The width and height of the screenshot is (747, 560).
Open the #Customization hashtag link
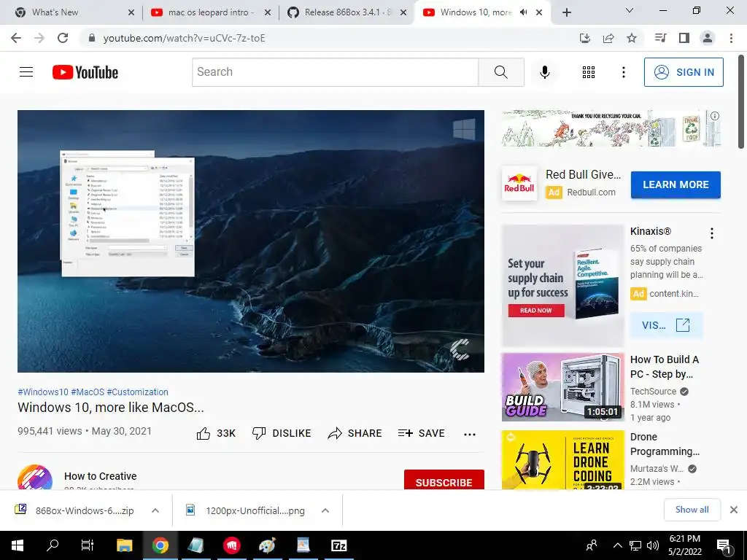[x=137, y=392]
